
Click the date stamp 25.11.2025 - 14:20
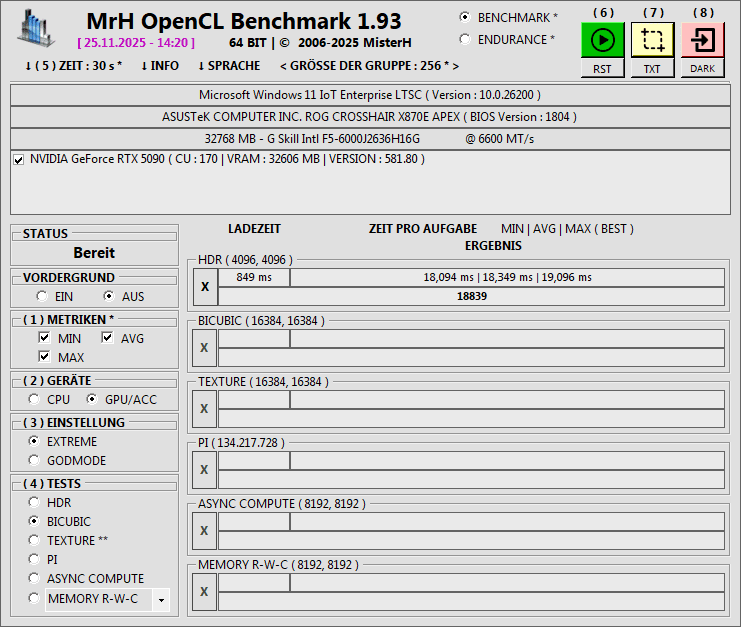click(136, 43)
